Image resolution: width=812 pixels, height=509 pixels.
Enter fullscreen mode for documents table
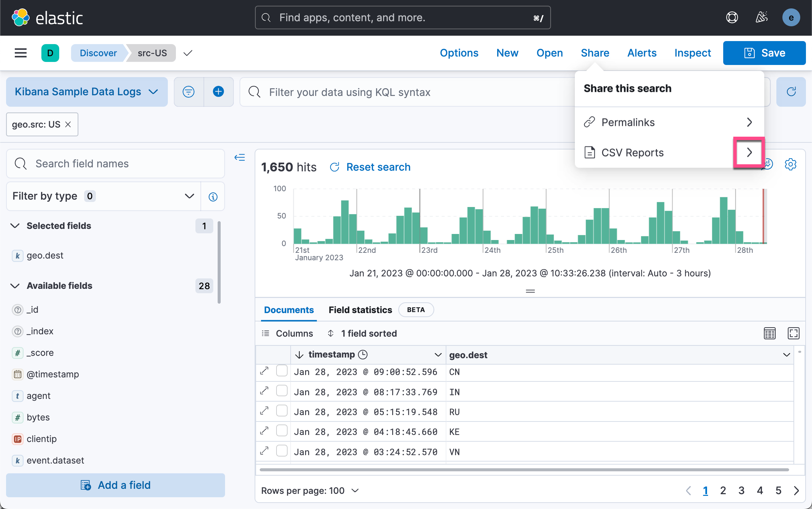coord(793,333)
